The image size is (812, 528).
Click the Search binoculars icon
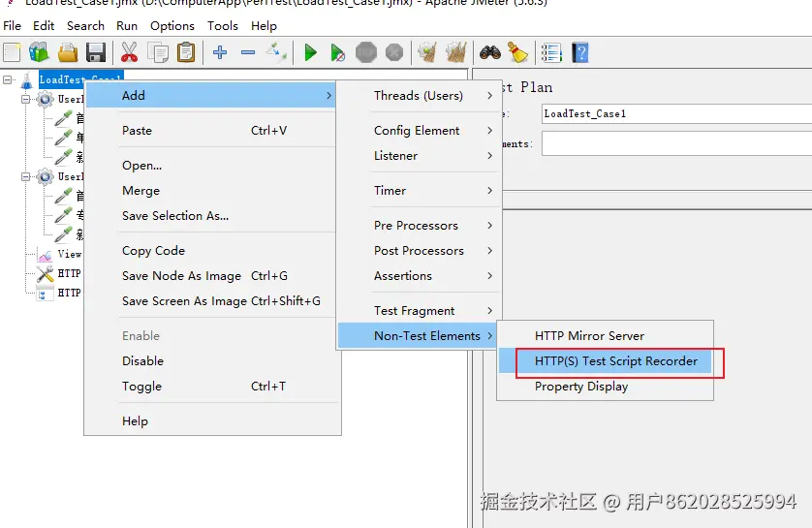(x=490, y=52)
